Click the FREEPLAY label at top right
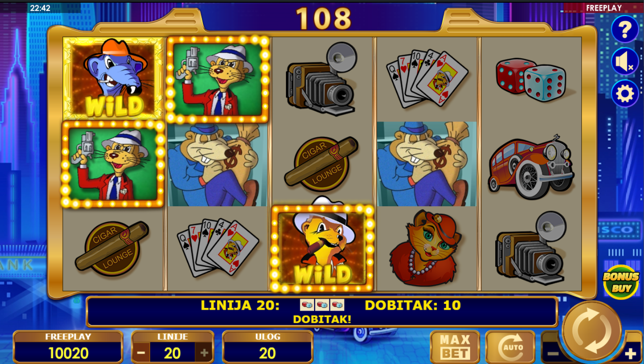 click(x=604, y=8)
